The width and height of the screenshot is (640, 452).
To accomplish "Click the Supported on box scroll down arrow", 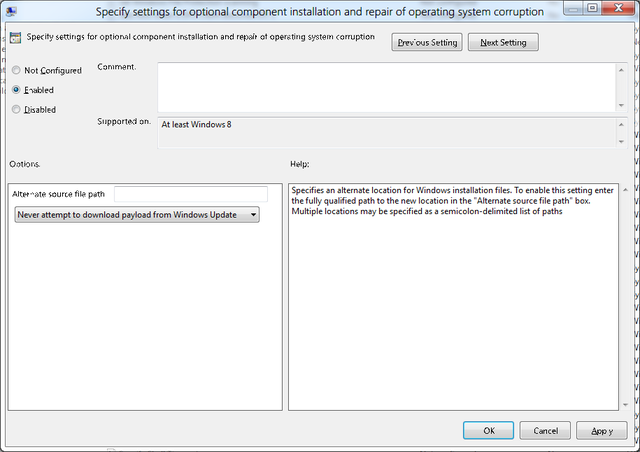I will pyautogui.click(x=620, y=140).
